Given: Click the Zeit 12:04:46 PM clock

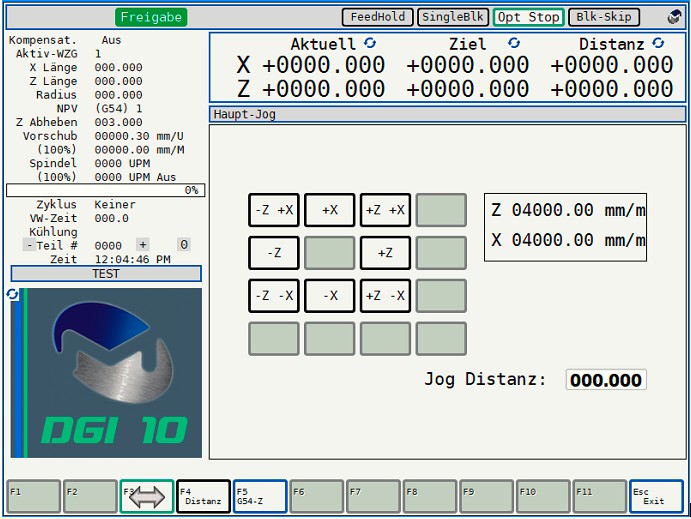Looking at the screenshot, I should point(132,259).
